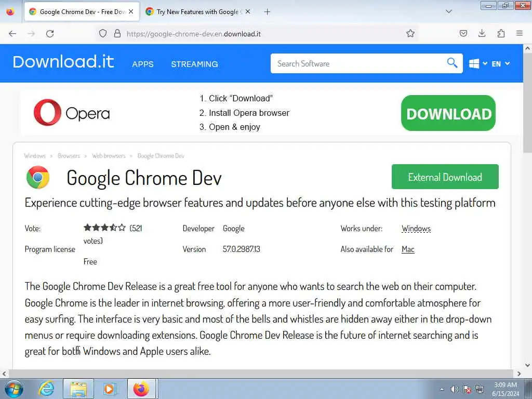The width and height of the screenshot is (532, 399).
Task: Click the Browsers breadcrumb link
Action: [69, 156]
